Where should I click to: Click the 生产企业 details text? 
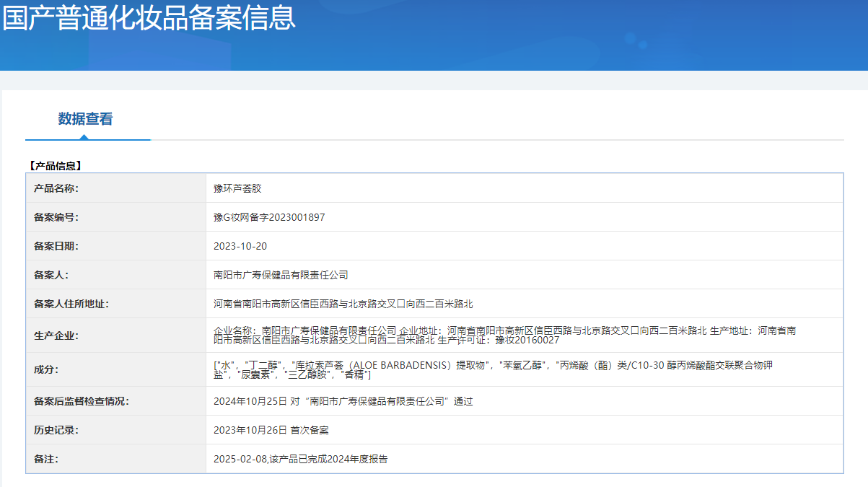click(x=504, y=335)
